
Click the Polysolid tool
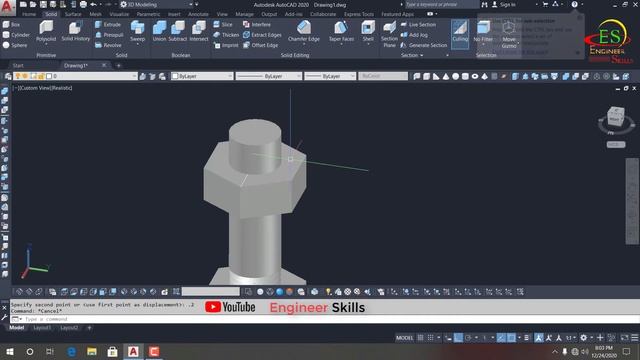coord(46,31)
